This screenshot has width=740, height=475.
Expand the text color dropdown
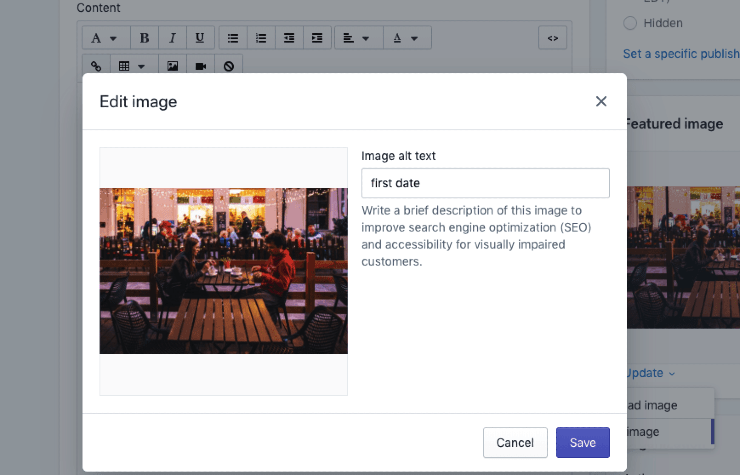(x=405, y=38)
